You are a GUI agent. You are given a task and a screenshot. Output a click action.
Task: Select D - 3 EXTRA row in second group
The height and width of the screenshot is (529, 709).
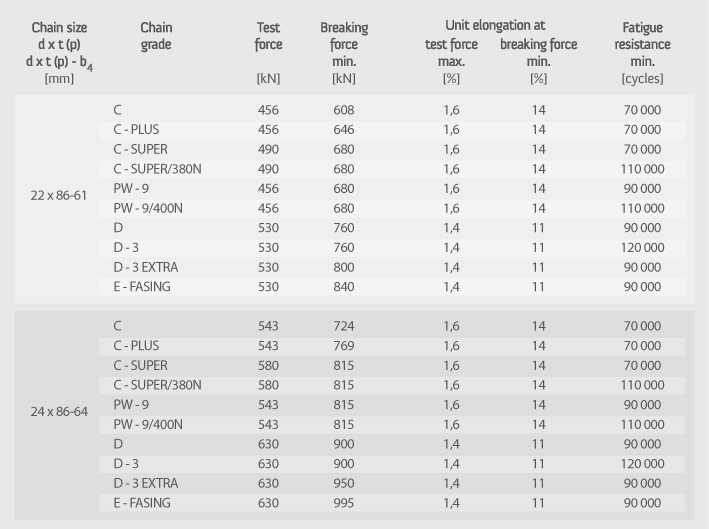coord(392,483)
